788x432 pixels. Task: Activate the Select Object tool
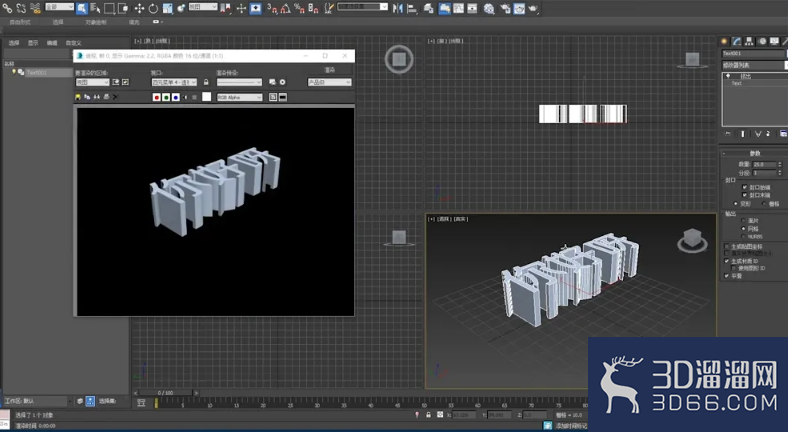(x=81, y=8)
